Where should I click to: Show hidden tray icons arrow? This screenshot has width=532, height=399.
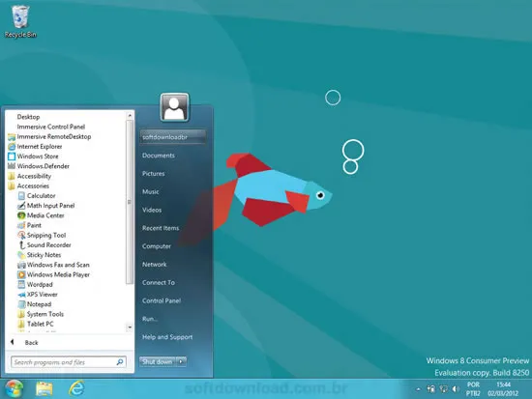[x=418, y=389]
